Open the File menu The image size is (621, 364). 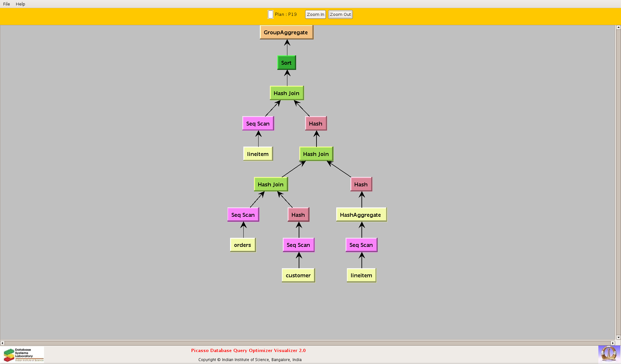pos(6,4)
